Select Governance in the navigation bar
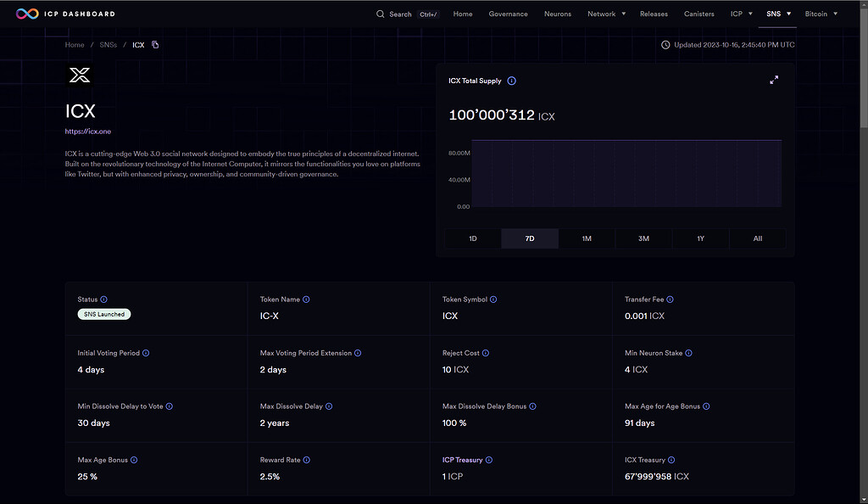Screen dimensions: 868x504 pyautogui.click(x=508, y=14)
